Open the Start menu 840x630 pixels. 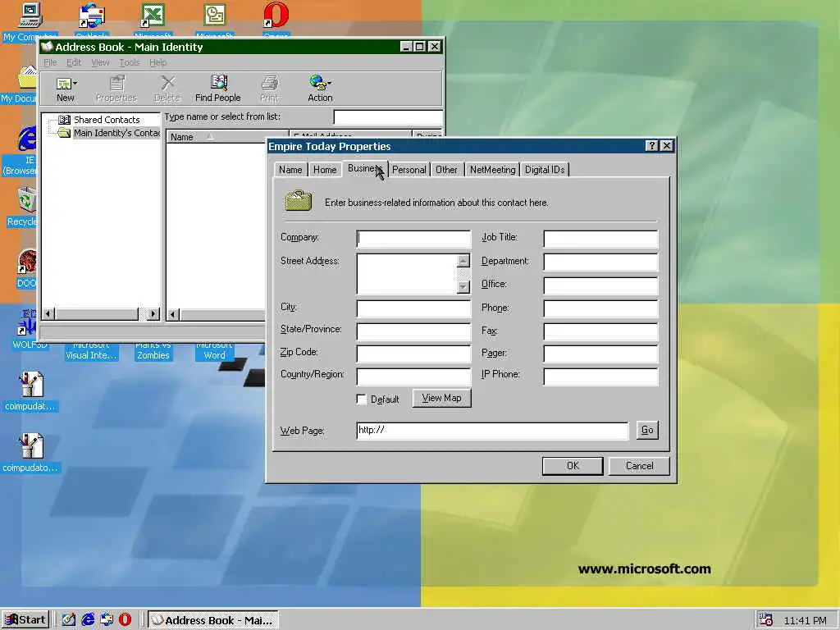pyautogui.click(x=25, y=620)
